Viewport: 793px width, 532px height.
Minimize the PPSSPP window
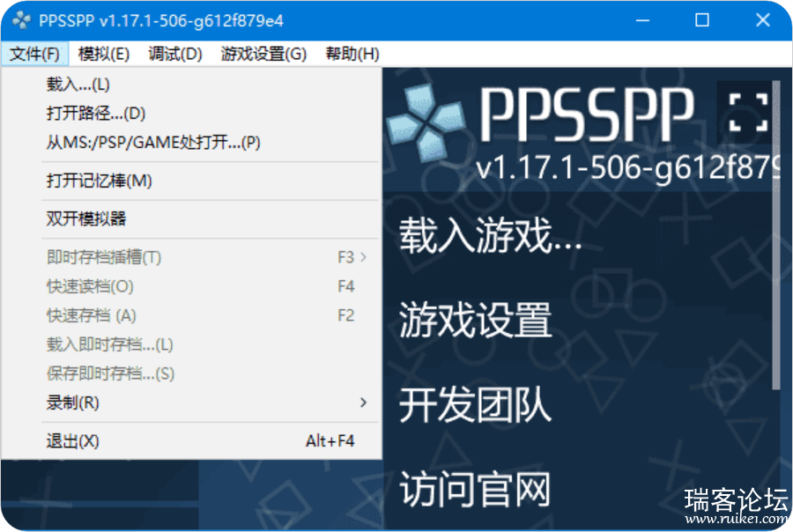pos(642,21)
